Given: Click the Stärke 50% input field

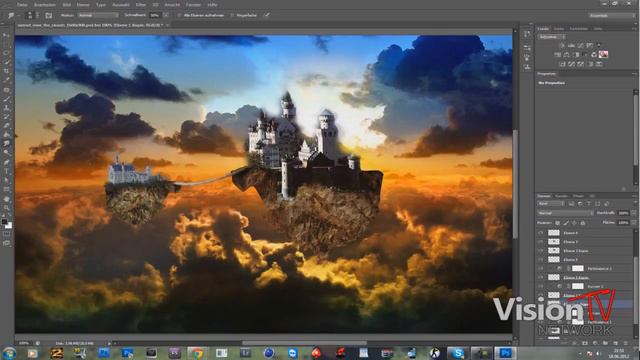Looking at the screenshot, I should (x=155, y=15).
